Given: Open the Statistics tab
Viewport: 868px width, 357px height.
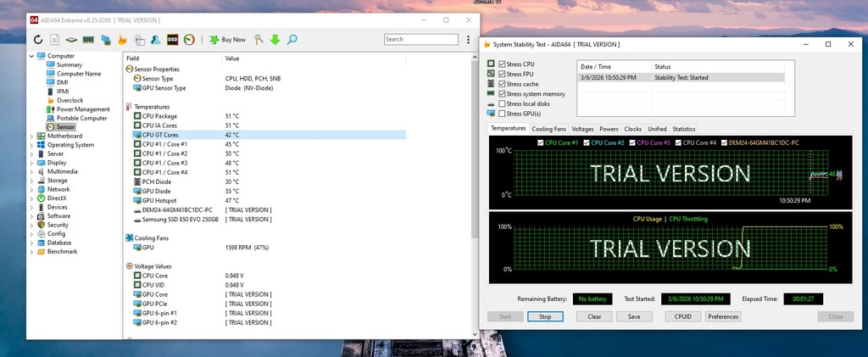Looking at the screenshot, I should pos(683,129).
